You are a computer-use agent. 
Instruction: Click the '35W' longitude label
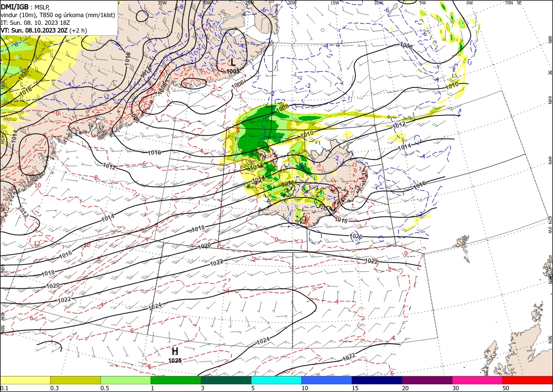pos(162,3)
